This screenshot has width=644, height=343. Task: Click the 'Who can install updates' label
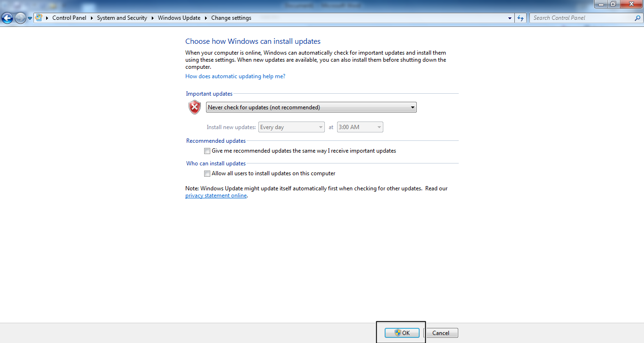(x=216, y=163)
